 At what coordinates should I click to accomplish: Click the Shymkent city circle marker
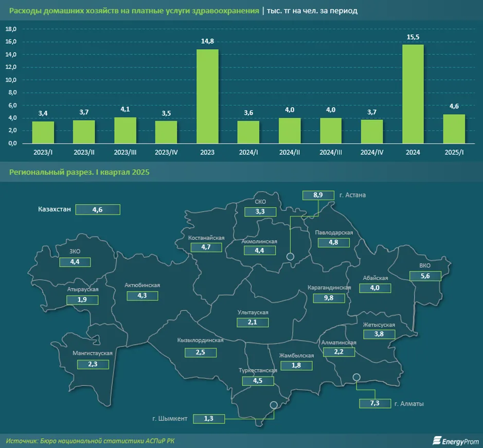click(x=274, y=405)
